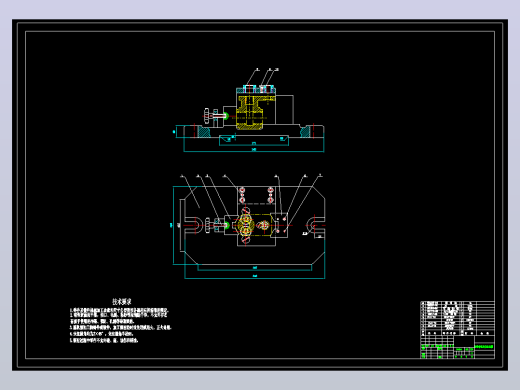
Task: Click the yellow workpiece in the front view
Action: tap(255, 112)
